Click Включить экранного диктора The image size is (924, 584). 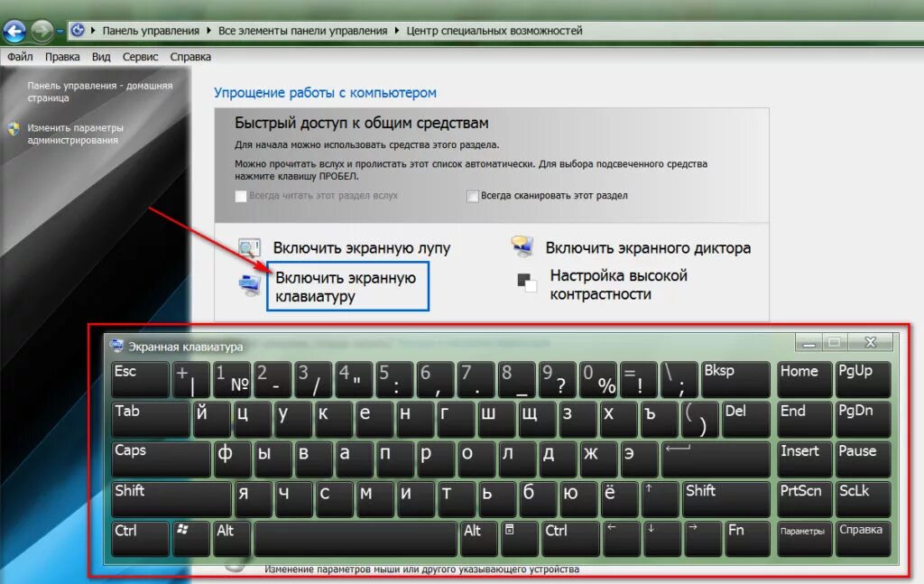(648, 248)
